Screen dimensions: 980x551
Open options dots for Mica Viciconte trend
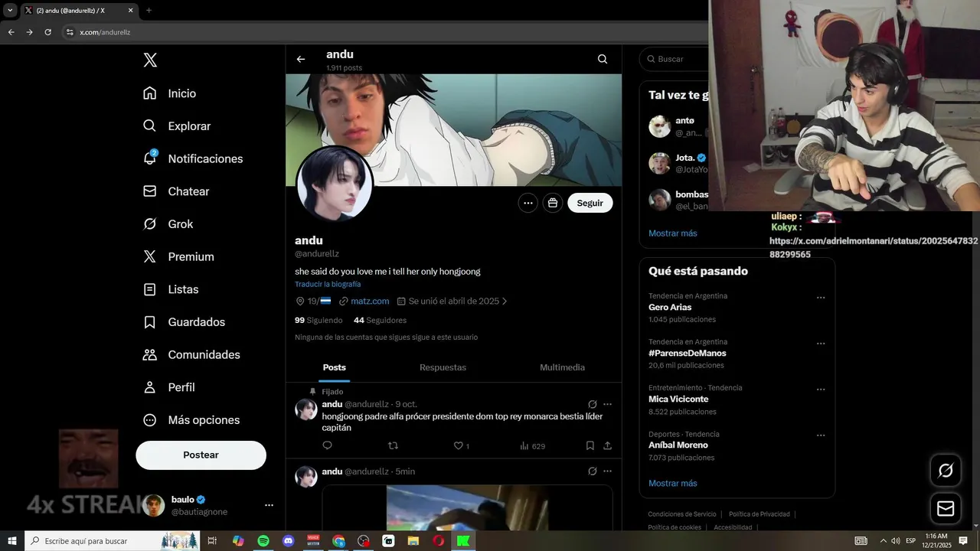tap(821, 390)
